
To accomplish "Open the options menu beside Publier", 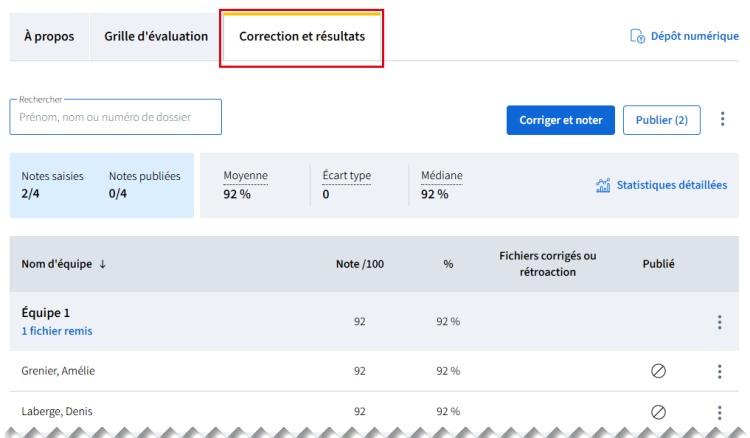I will pos(723,119).
